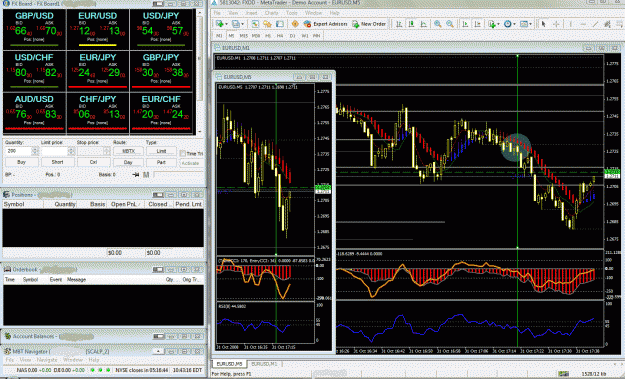Click the Symbol column header in Positions
Screen dimensions: 625x379
(22, 204)
